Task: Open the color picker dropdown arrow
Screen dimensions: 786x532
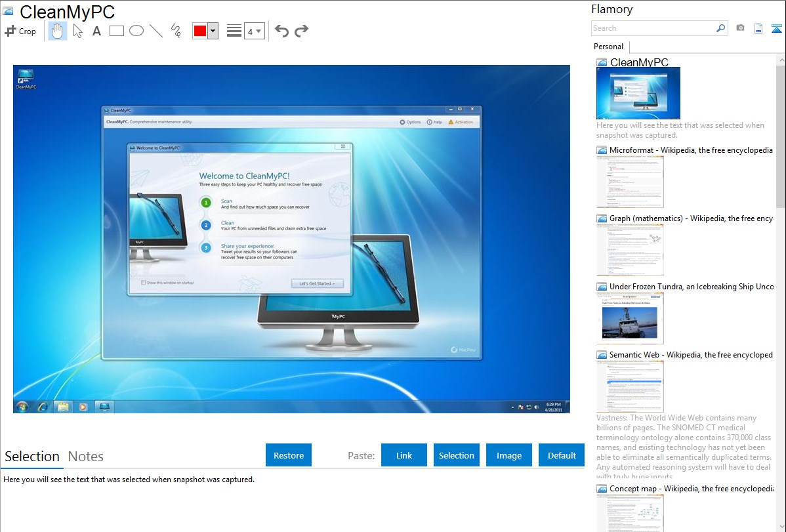Action: [213, 31]
